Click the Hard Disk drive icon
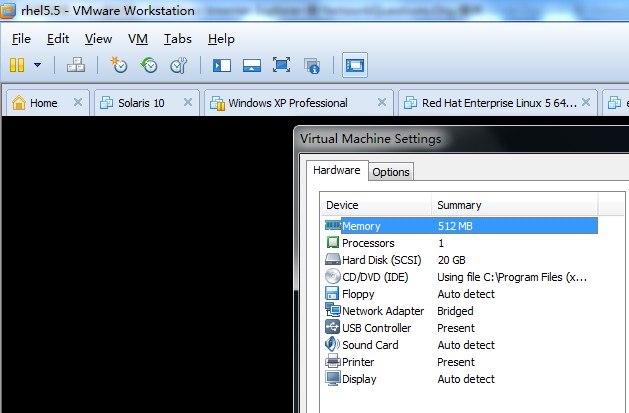 tap(333, 259)
